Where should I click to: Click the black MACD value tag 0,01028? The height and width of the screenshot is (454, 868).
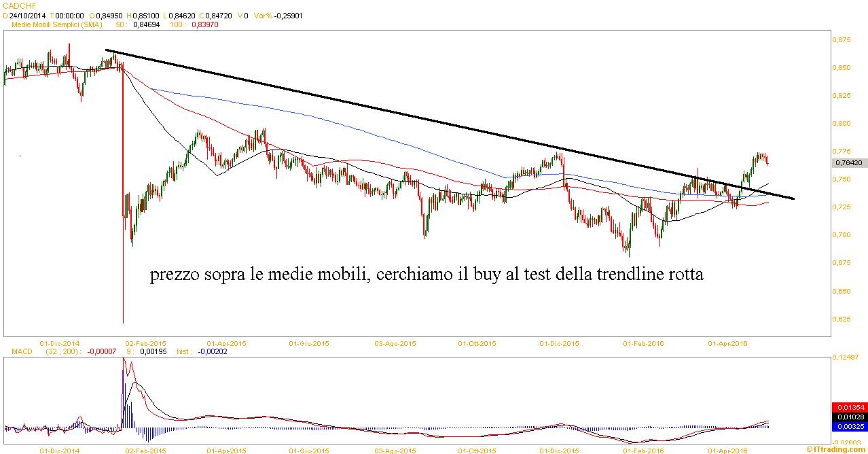(x=849, y=417)
